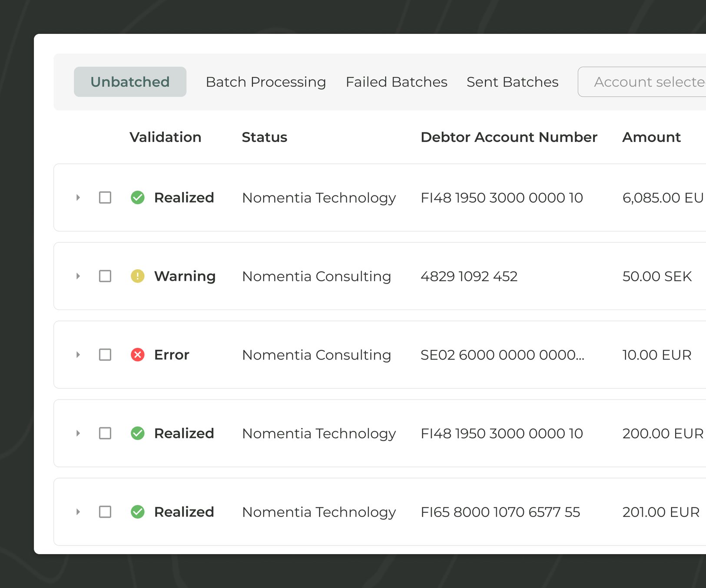
Task: View the Sent Batches tab
Action: click(513, 82)
